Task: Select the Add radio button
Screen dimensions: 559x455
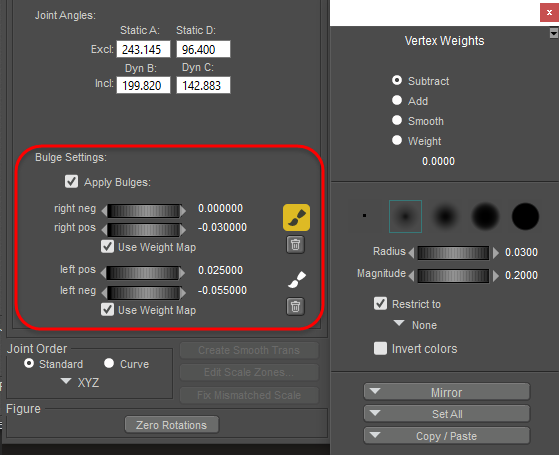Action: pyautogui.click(x=397, y=100)
